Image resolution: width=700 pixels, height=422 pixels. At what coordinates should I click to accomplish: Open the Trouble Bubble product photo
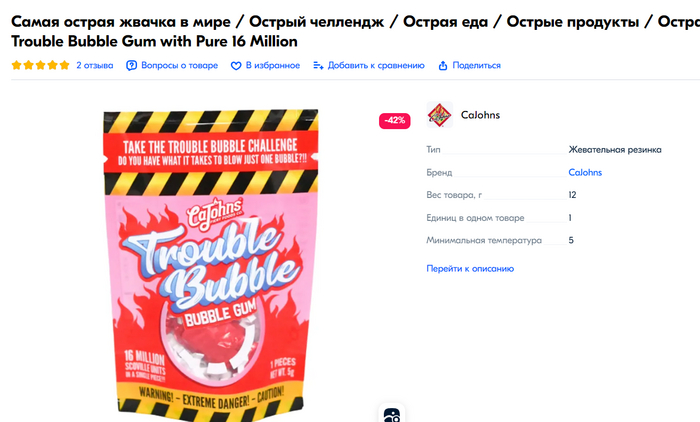coord(211,265)
